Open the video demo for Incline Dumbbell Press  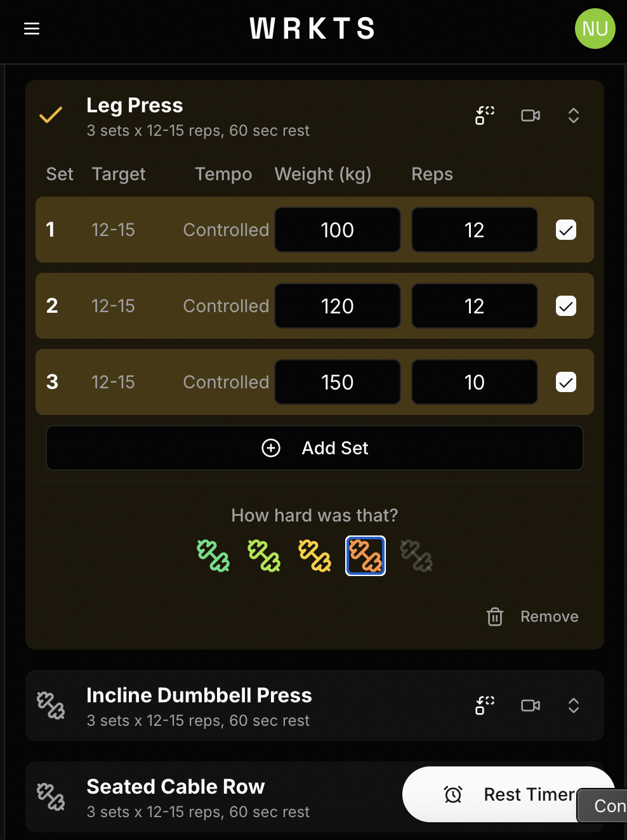[530, 705]
